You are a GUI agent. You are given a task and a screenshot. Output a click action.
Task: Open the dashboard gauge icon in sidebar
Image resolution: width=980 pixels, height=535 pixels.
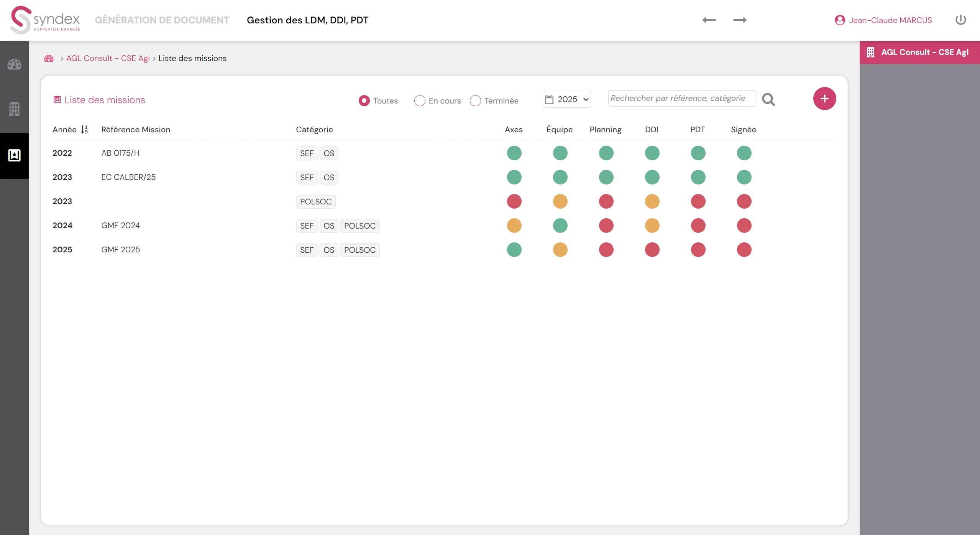pos(14,64)
